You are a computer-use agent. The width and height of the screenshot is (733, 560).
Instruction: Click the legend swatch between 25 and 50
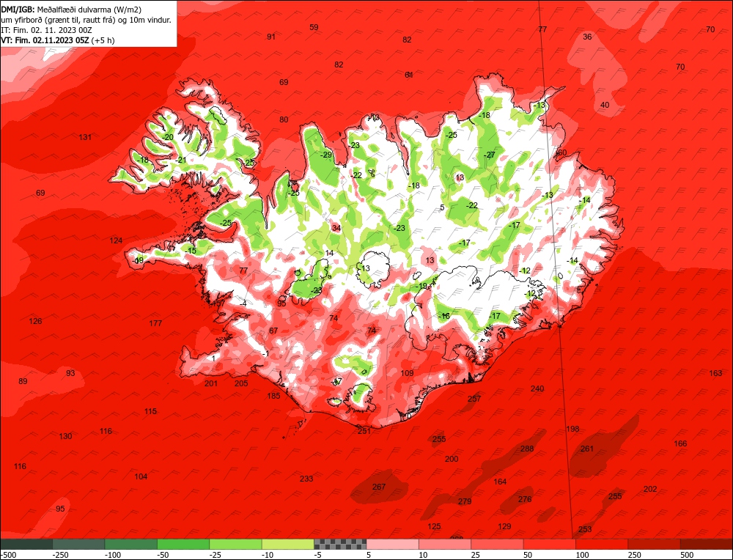498,544
